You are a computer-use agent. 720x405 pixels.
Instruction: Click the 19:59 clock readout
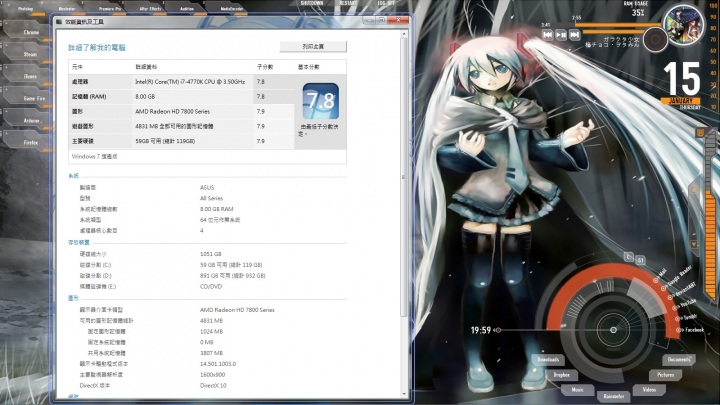click(481, 330)
